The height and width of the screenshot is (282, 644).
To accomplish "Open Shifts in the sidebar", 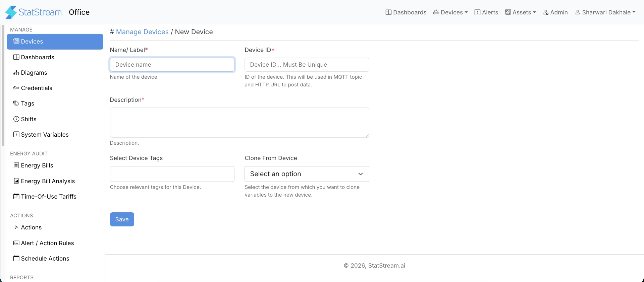I will point(55,119).
